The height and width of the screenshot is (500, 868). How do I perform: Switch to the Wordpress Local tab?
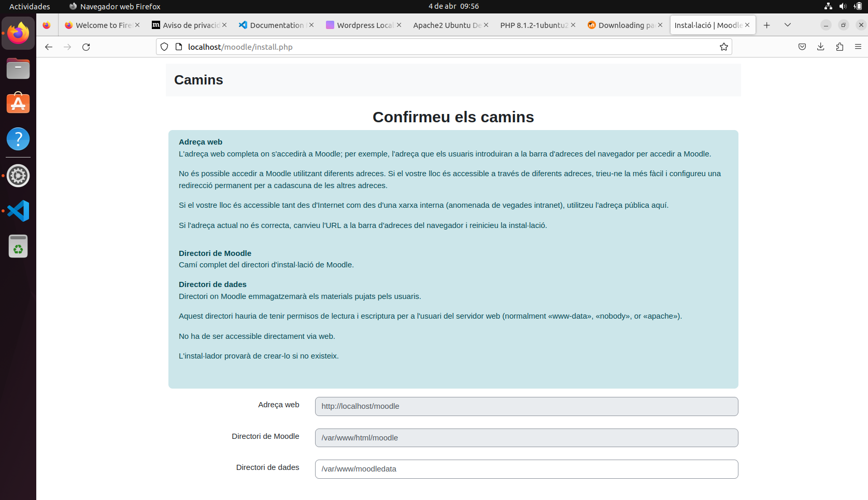point(363,24)
